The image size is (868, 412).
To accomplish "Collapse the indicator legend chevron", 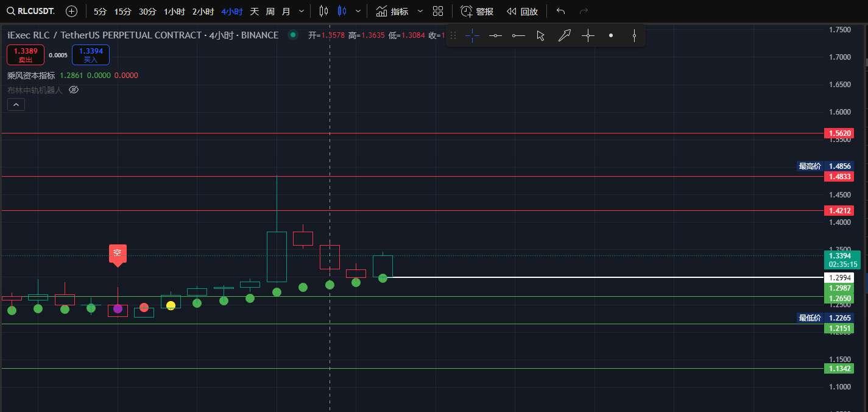I will (16, 105).
